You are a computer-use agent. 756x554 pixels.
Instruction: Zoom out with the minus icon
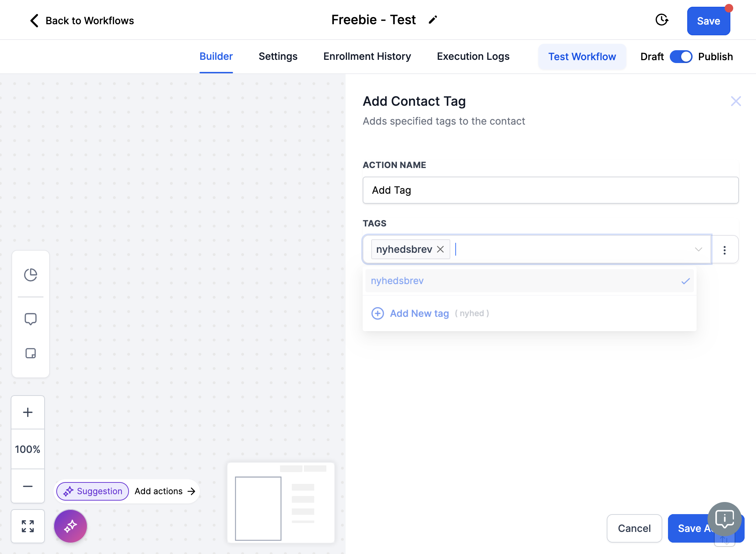pyautogui.click(x=28, y=486)
